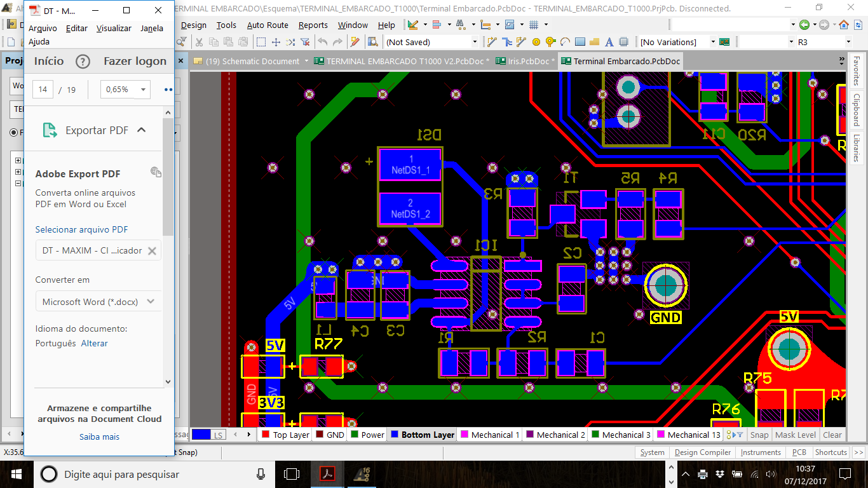This screenshot has width=868, height=488.
Task: Click the Home icon in navigation toolbar
Action: (x=844, y=25)
